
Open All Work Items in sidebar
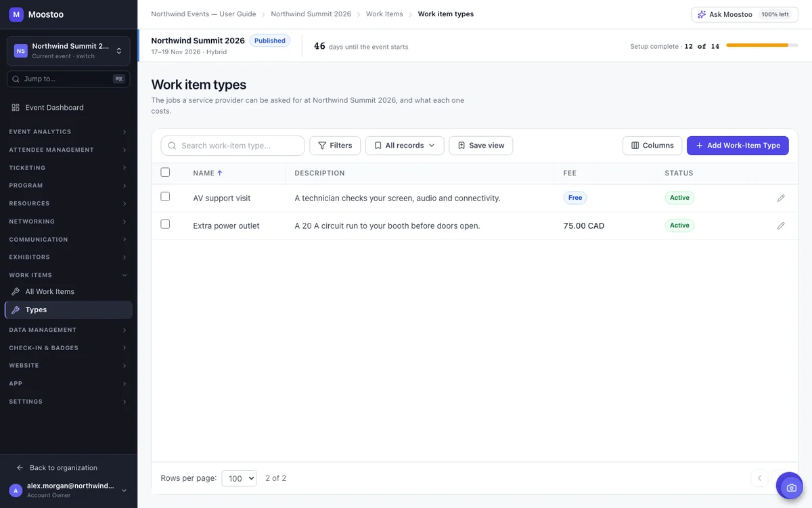[x=68, y=292]
